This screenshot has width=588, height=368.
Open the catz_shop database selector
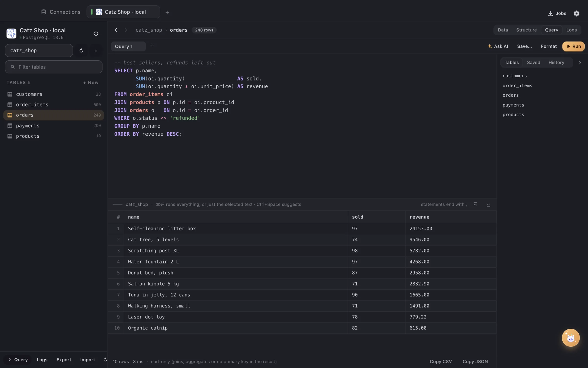[39, 51]
